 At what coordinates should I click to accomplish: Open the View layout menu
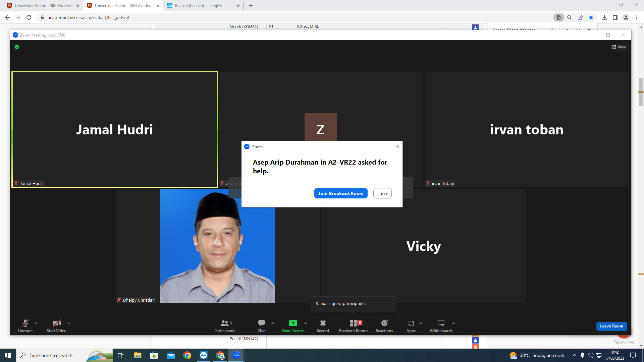(x=619, y=47)
